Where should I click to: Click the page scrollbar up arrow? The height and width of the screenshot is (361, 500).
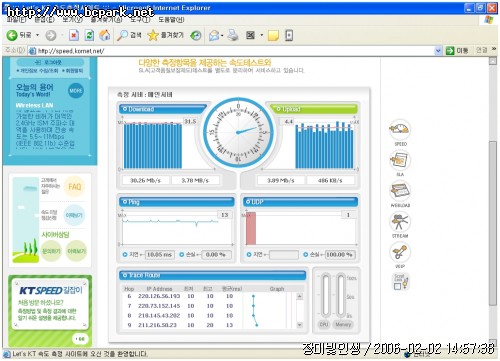(493, 61)
